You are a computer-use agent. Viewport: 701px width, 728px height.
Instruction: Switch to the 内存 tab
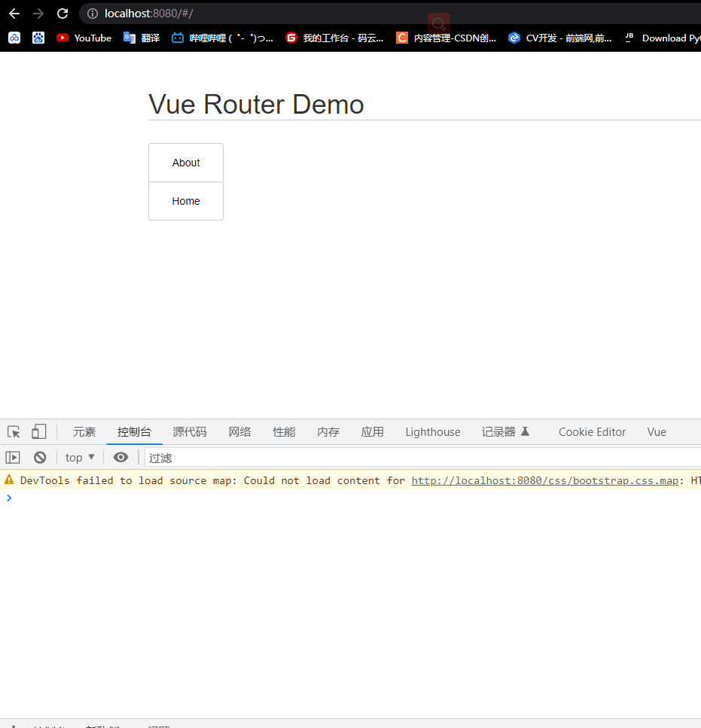328,432
